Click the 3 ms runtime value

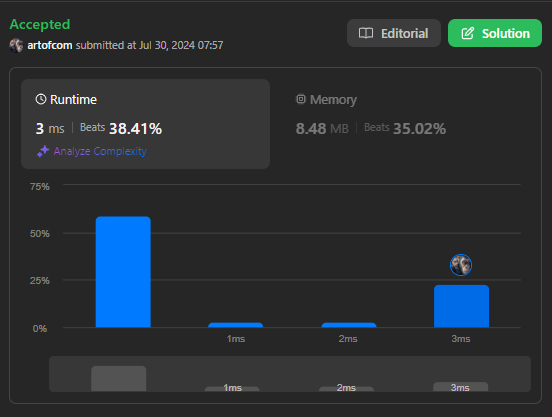[x=50, y=128]
